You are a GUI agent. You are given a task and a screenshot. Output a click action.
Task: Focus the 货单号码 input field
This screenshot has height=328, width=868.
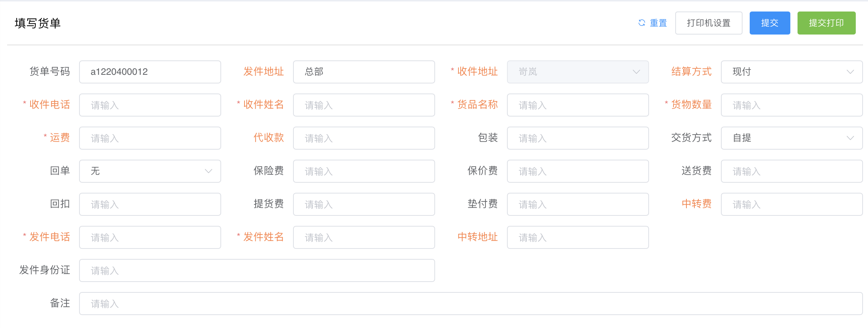point(150,72)
